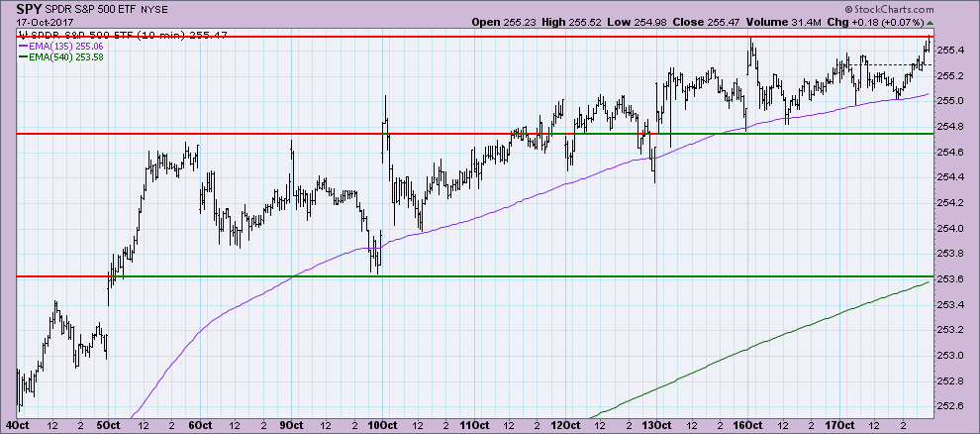Click the blue dashed line near 255.3
The height and width of the screenshot is (434, 980).
tap(888, 65)
